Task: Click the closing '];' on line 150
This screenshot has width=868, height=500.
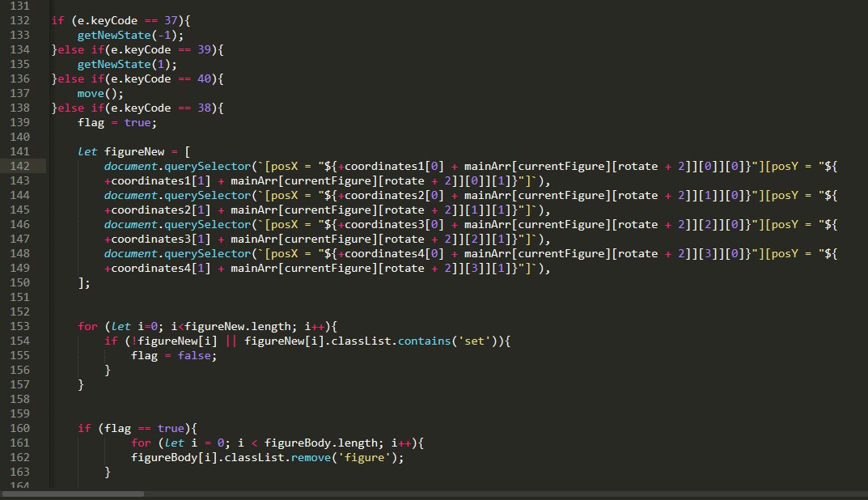Action: [x=83, y=283]
